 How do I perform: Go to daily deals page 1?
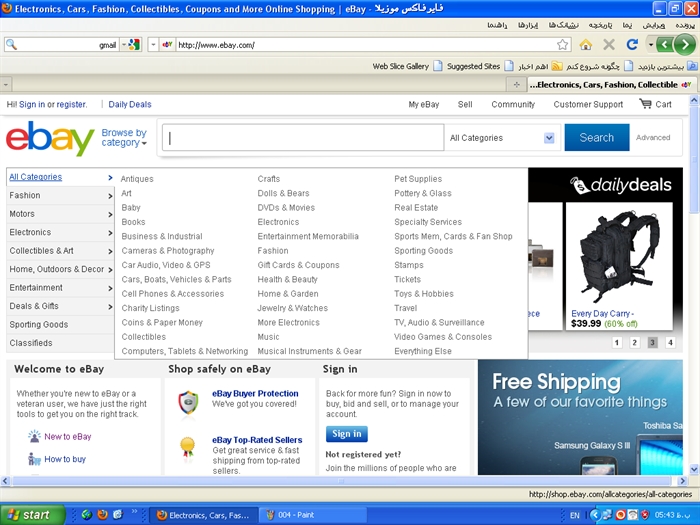(x=617, y=342)
